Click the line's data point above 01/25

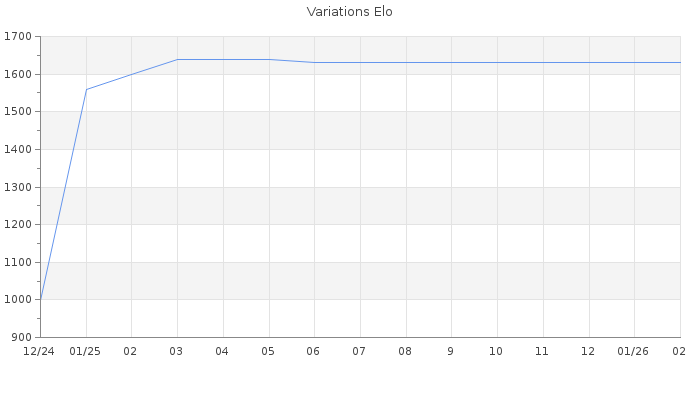pos(86,90)
